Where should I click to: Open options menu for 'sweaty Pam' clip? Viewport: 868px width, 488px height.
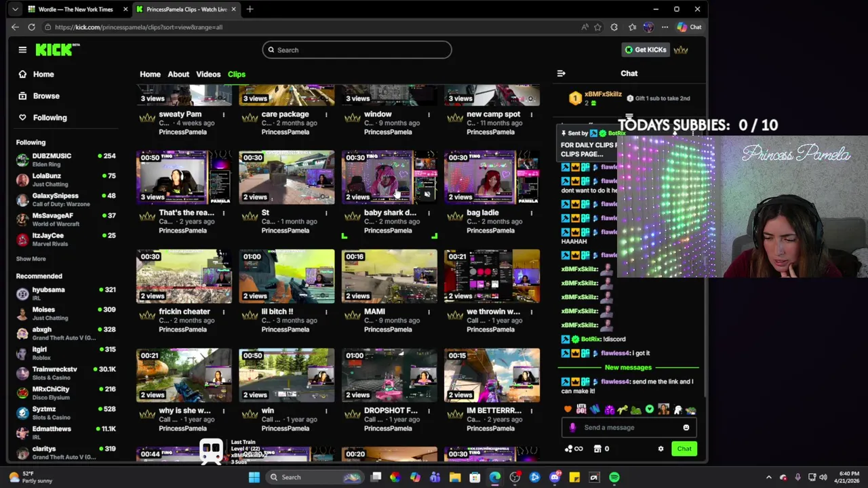click(224, 115)
